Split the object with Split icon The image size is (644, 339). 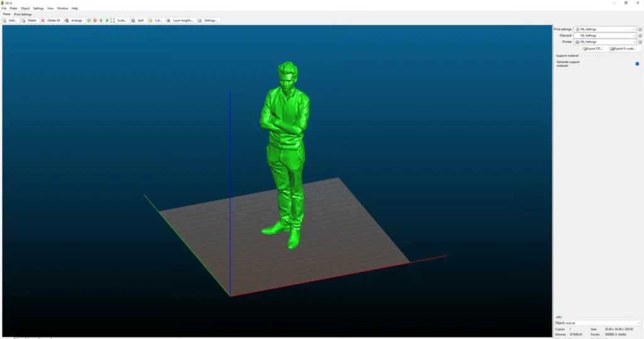[133, 20]
